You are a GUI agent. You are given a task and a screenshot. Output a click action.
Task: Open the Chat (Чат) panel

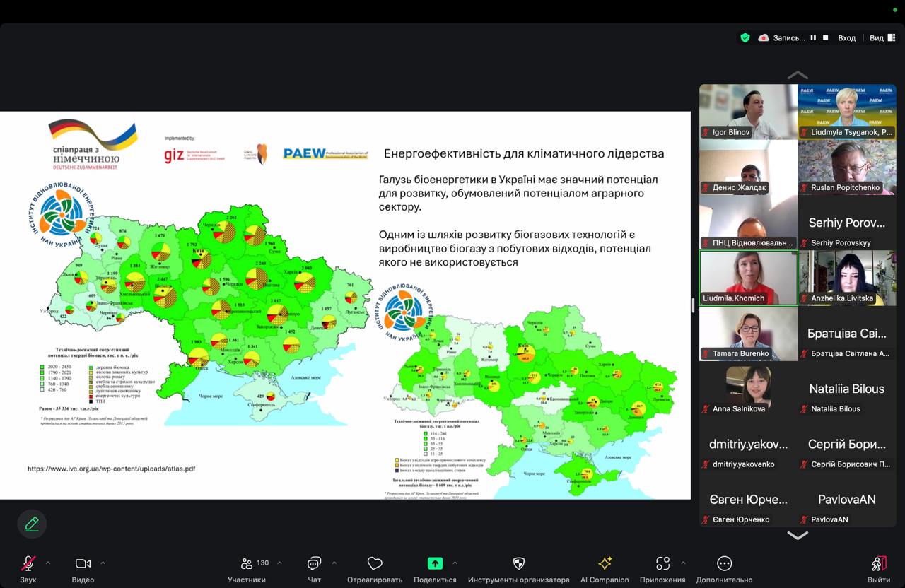tap(314, 564)
